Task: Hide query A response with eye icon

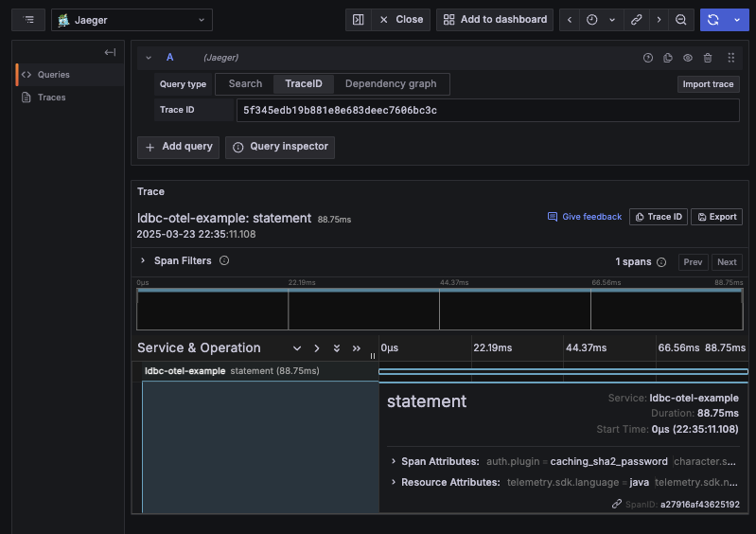Action: click(x=688, y=58)
